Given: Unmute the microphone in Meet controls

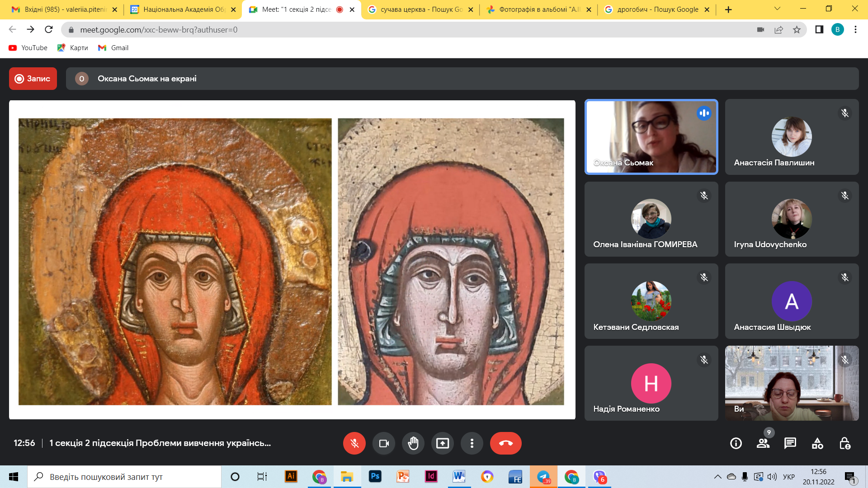Looking at the screenshot, I should (x=354, y=443).
